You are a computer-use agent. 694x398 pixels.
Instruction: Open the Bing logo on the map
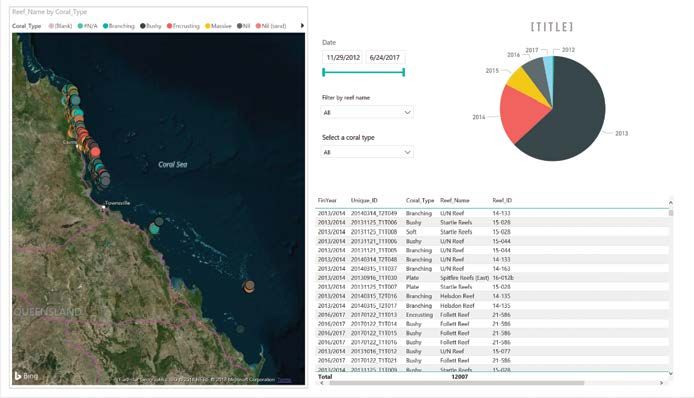(x=26, y=376)
